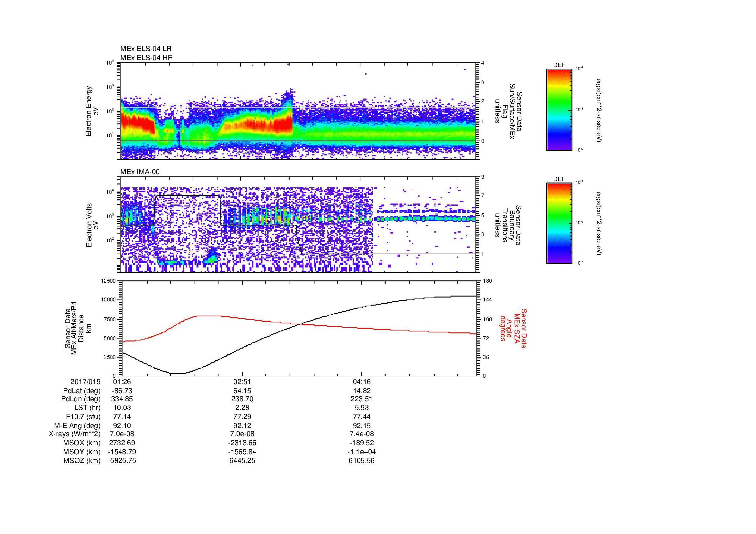Click the time tick label '04:16'
The image size is (756, 534).
362,382
